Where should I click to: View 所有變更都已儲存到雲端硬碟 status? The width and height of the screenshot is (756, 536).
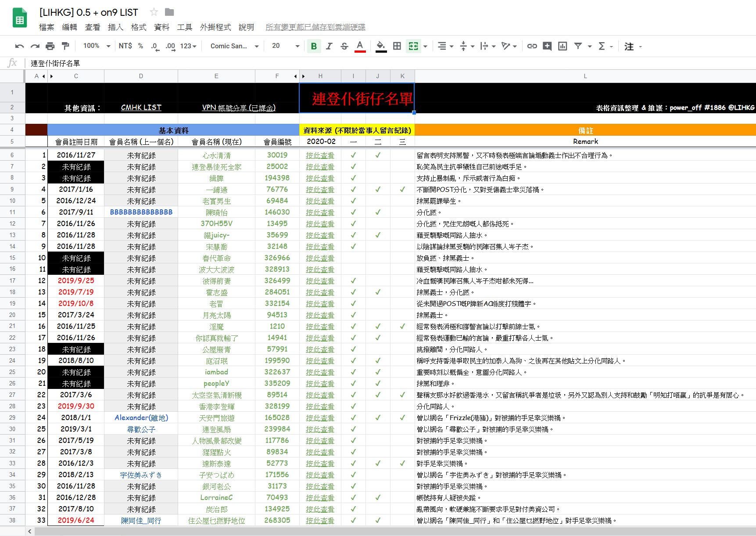click(x=315, y=27)
